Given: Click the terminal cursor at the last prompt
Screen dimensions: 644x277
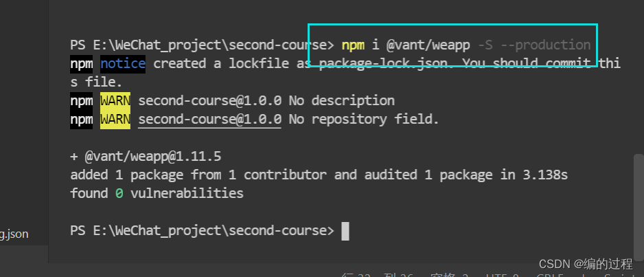Looking at the screenshot, I should [x=345, y=231].
